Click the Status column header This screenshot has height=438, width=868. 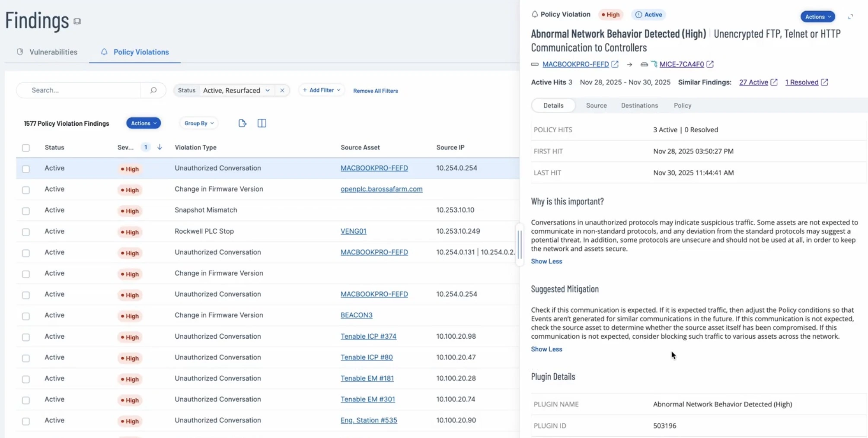tap(54, 147)
